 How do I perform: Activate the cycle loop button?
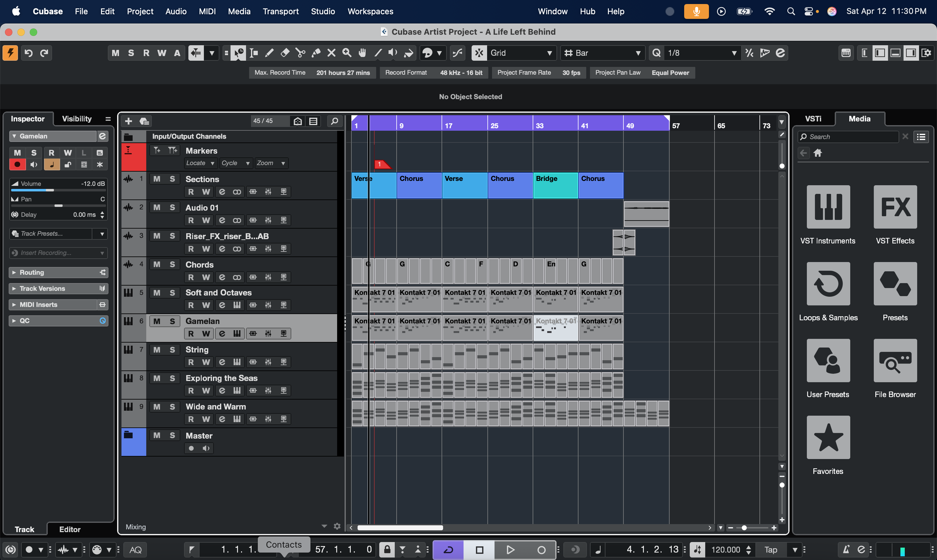click(448, 549)
